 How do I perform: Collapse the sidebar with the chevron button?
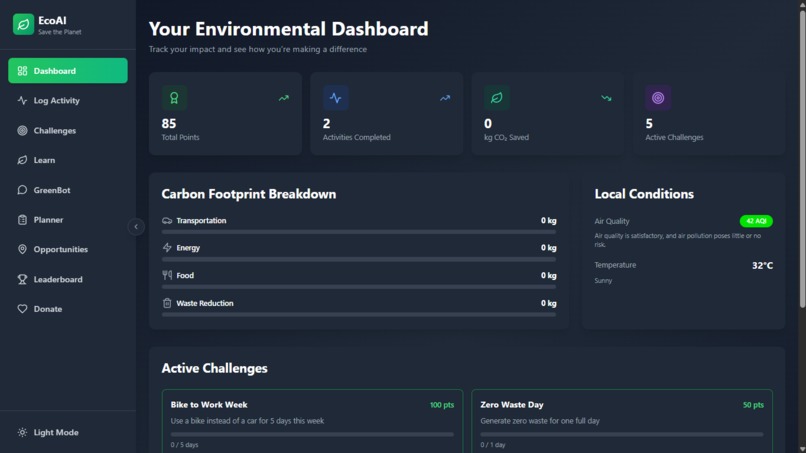coord(136,227)
